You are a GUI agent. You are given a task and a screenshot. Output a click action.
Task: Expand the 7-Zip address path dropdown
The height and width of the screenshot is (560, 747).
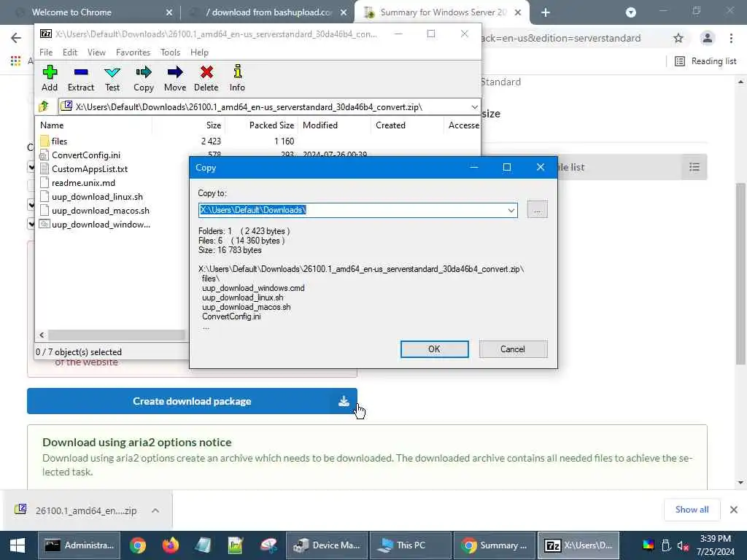[x=474, y=106]
